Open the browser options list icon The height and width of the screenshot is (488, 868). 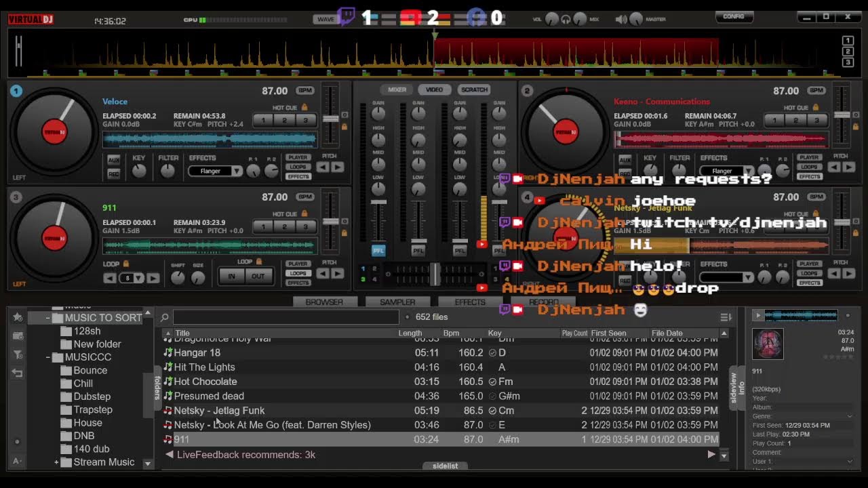point(726,317)
